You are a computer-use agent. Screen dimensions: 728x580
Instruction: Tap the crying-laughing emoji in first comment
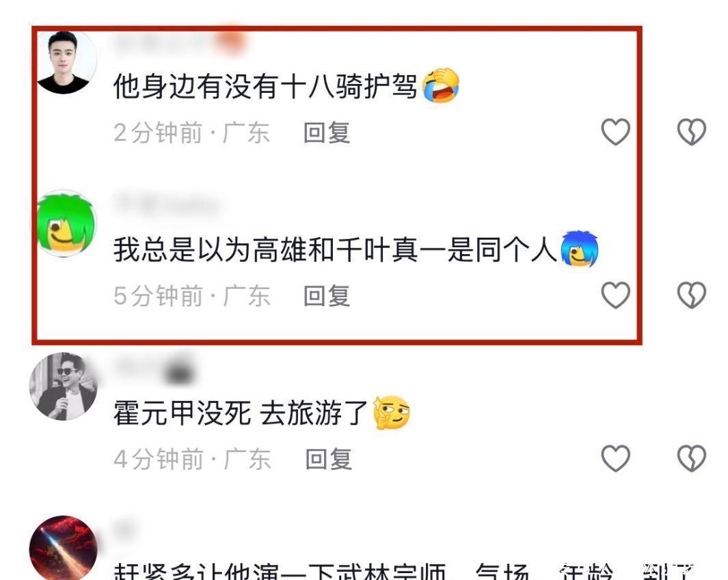pos(441,85)
